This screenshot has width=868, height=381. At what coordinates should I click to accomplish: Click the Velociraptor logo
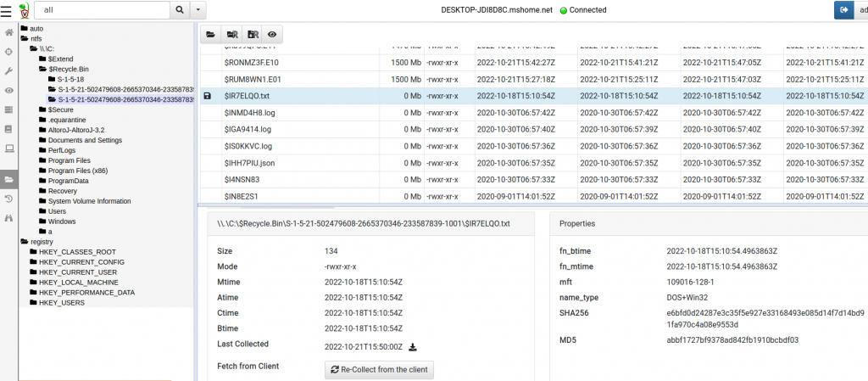coord(24,10)
